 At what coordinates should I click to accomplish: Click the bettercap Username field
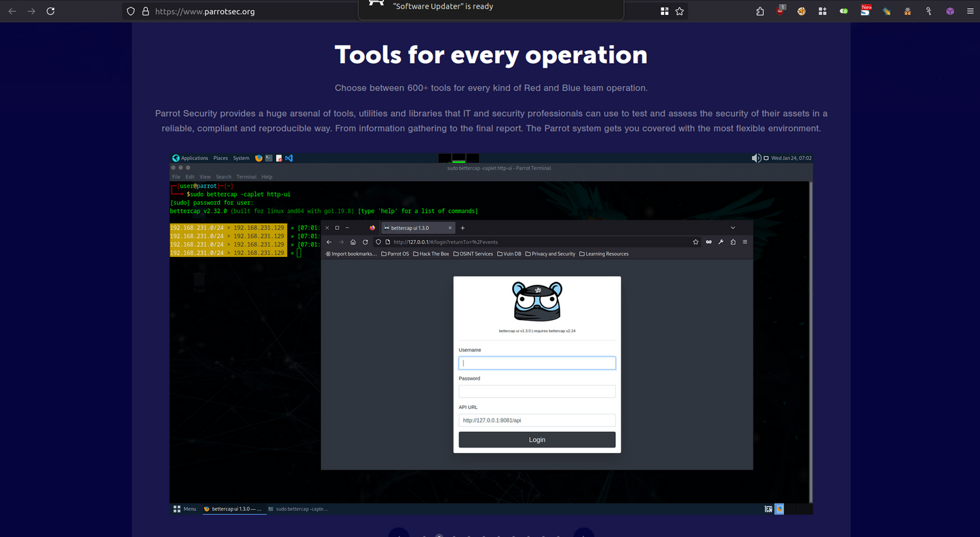coord(537,363)
